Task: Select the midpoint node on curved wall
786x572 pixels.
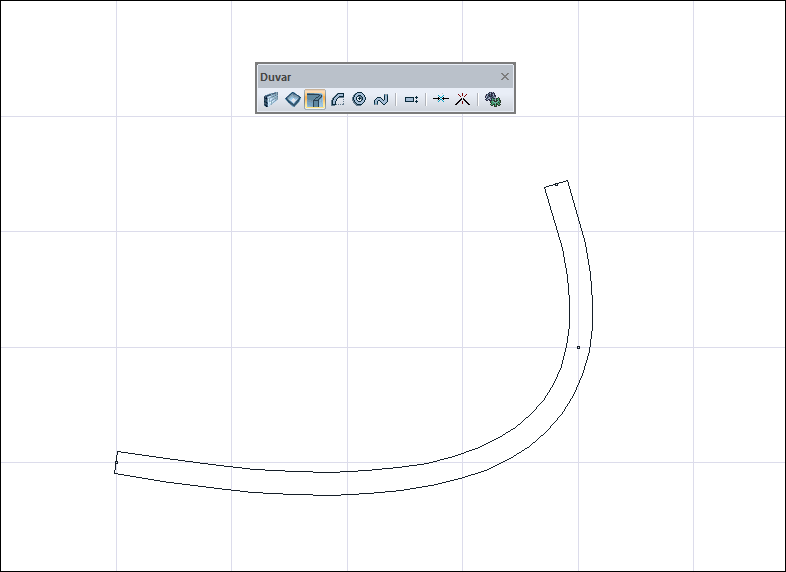Action: click(578, 347)
